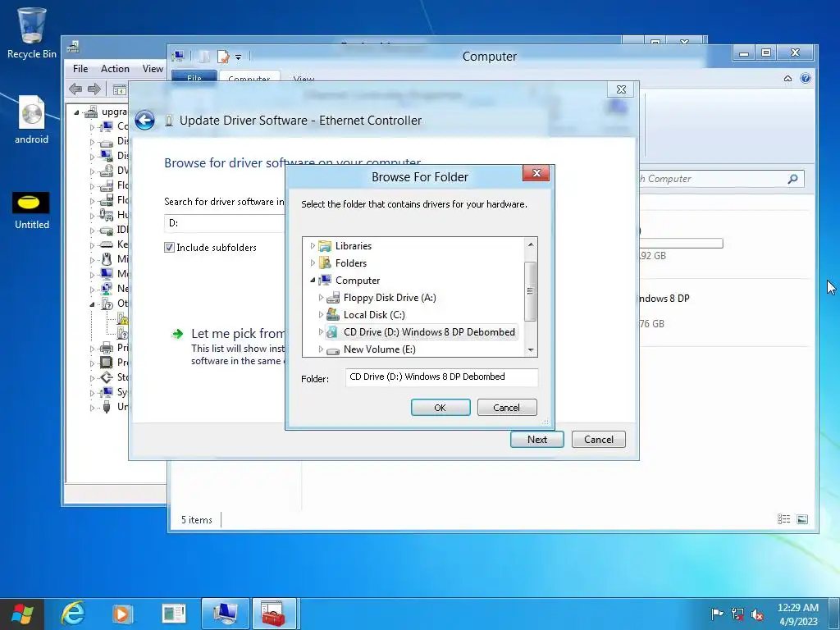
Task: Select android disc desktop icon
Action: pyautogui.click(x=32, y=120)
